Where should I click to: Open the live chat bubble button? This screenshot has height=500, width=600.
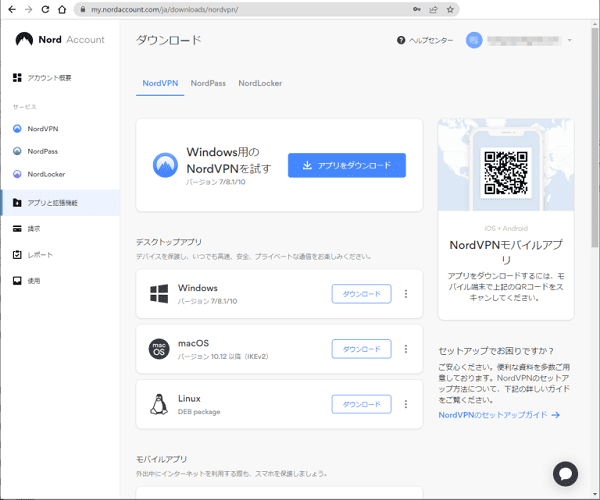[565, 474]
